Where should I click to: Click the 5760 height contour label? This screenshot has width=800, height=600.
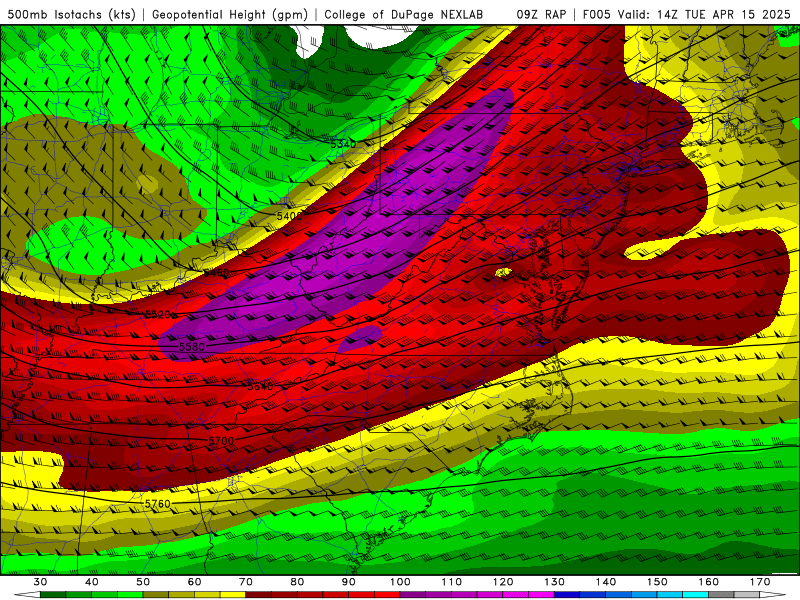pos(158,504)
